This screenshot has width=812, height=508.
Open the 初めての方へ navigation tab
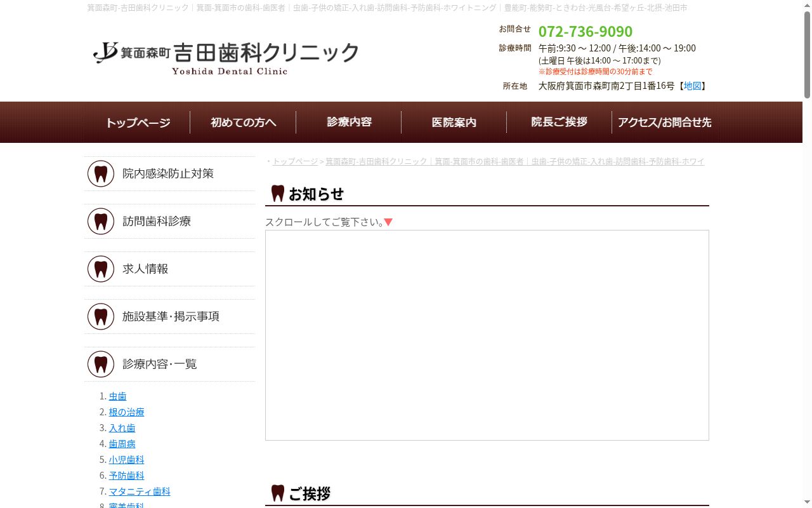coord(243,123)
